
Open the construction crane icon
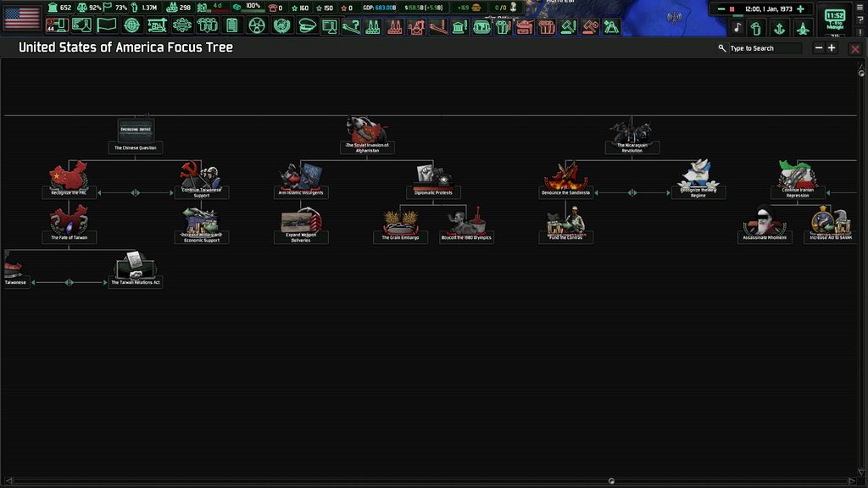point(157,25)
